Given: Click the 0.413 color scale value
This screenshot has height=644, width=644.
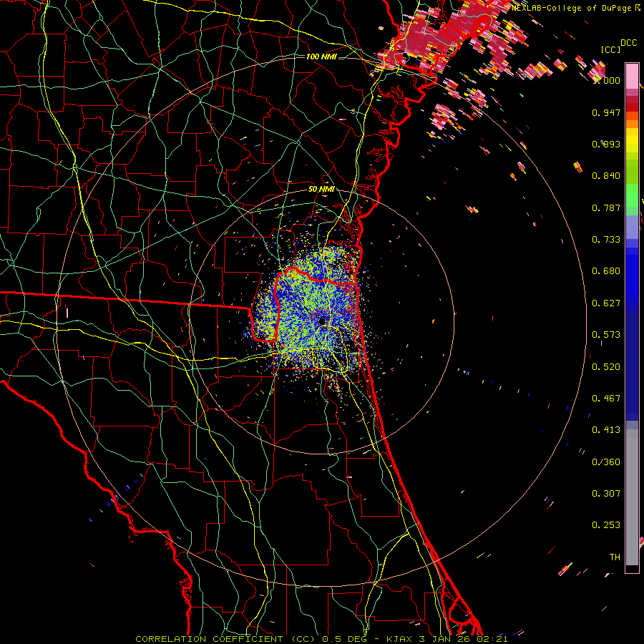Looking at the screenshot, I should (x=606, y=430).
